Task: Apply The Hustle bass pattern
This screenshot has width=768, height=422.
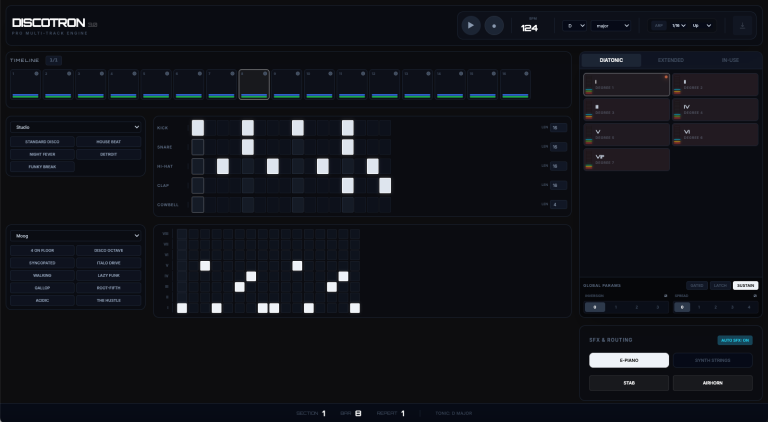Action: 109,301
